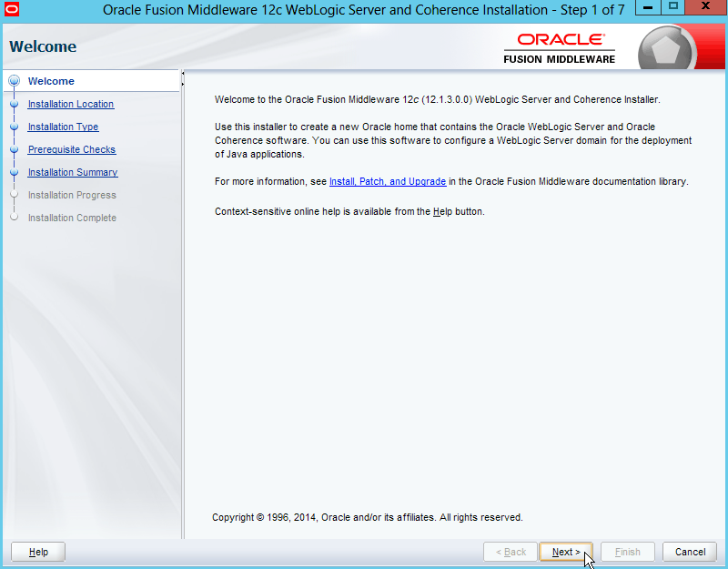Image resolution: width=728 pixels, height=569 pixels.
Task: Maximize the installer window
Action: 673,8
